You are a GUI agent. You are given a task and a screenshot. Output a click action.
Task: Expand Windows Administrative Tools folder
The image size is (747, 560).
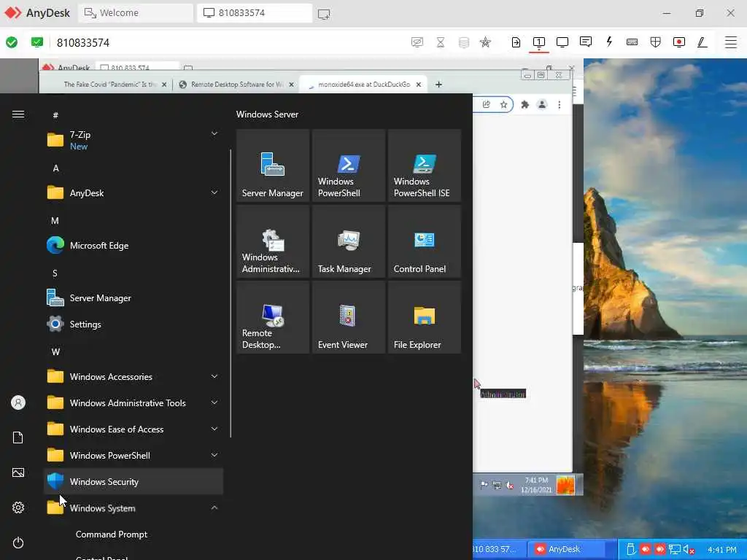[133, 402]
